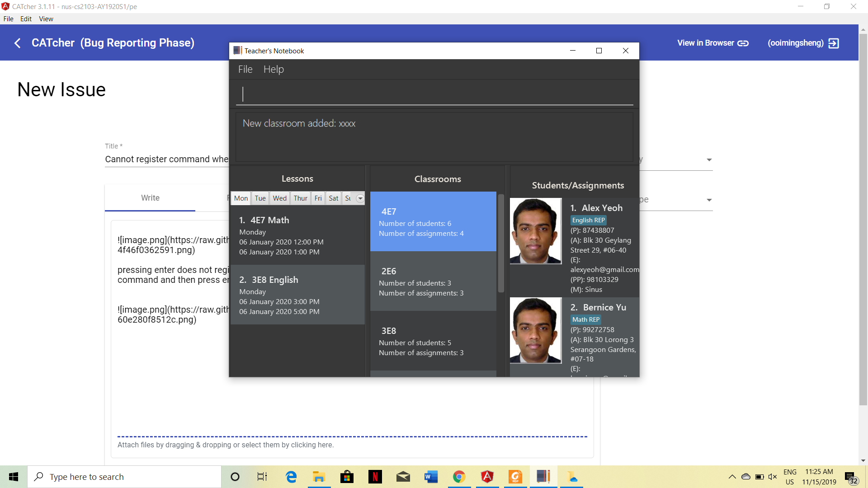Screen dimensions: 868x488
Task: Click Teacher's Notebook taskbar icon
Action: coord(543,477)
